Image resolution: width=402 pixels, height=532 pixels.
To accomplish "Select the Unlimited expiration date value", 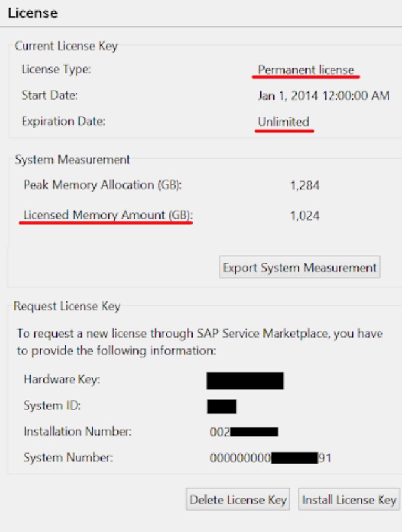I will (283, 122).
